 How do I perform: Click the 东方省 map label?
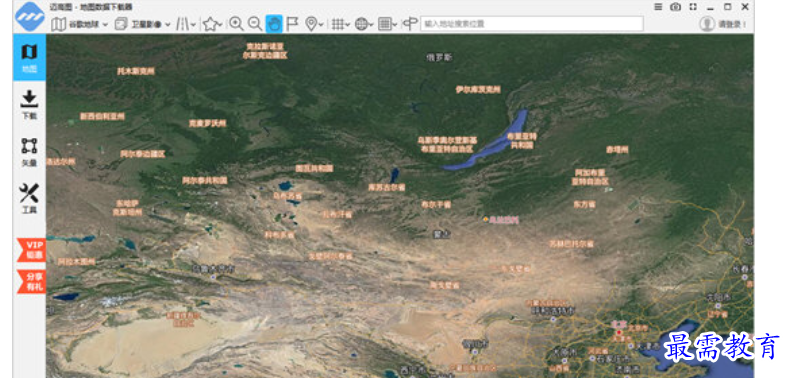point(584,205)
